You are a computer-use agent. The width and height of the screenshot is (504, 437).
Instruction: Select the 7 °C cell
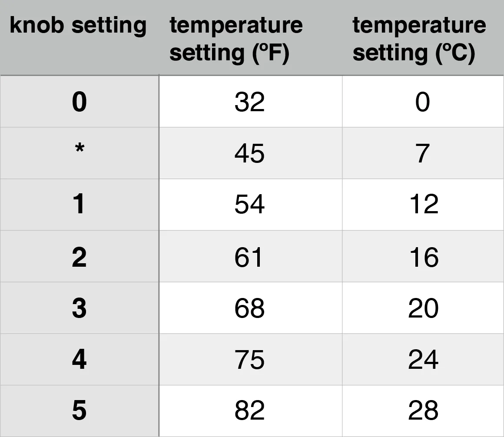(423, 153)
